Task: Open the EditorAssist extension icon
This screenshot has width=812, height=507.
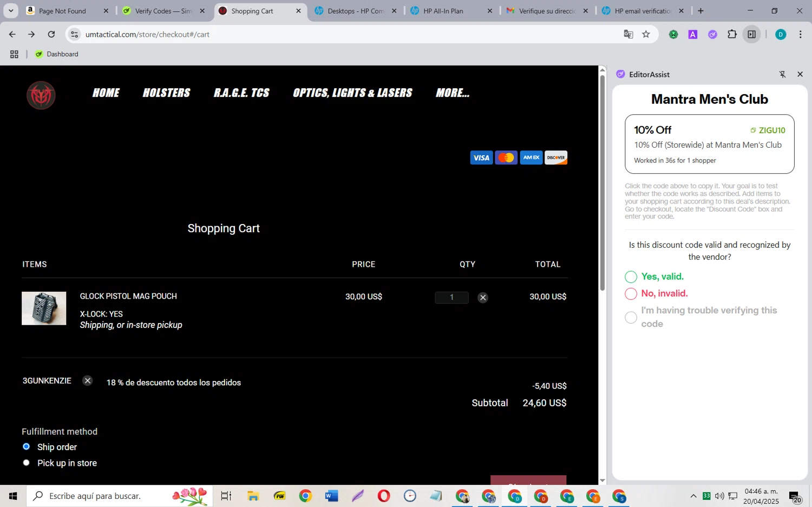Action: click(x=712, y=34)
